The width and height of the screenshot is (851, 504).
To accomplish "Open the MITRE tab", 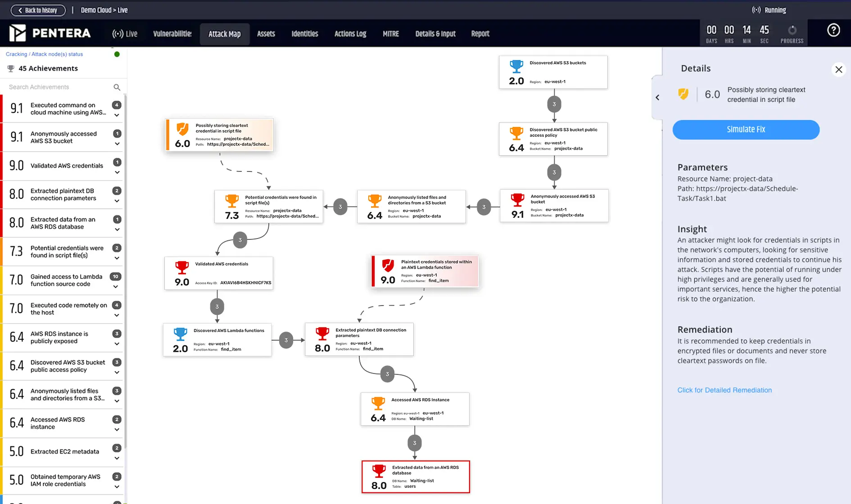I will (391, 34).
